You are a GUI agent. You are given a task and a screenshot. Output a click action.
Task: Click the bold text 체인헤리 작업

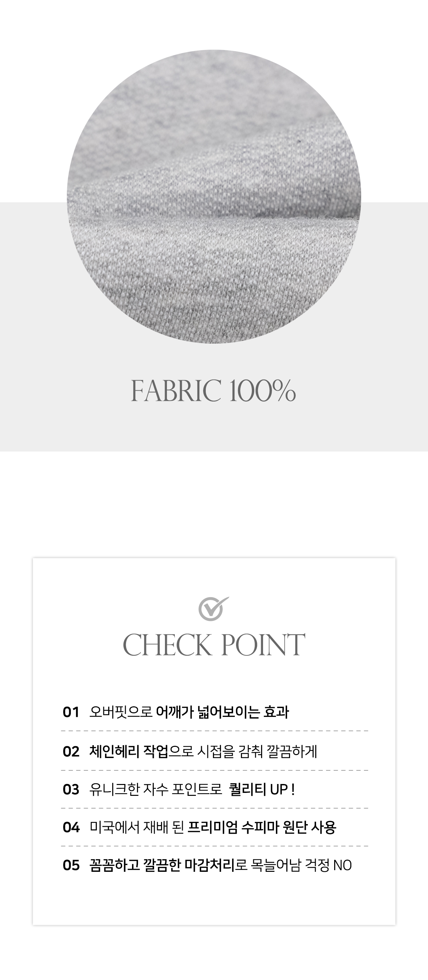coord(129,751)
